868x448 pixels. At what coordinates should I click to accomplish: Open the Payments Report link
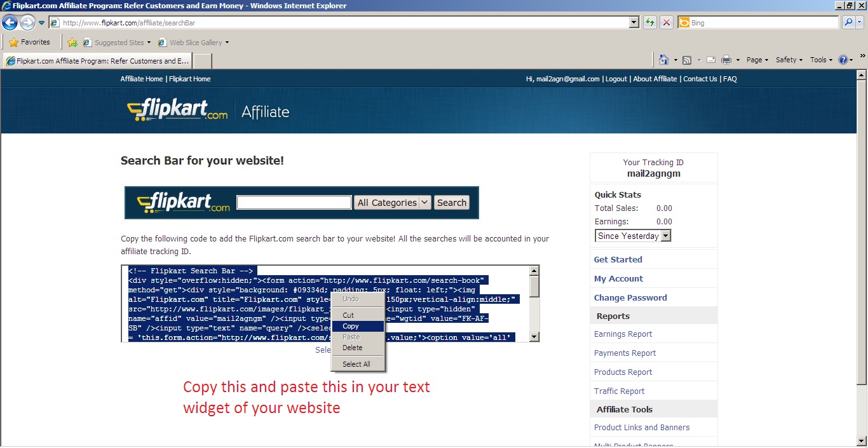[625, 353]
